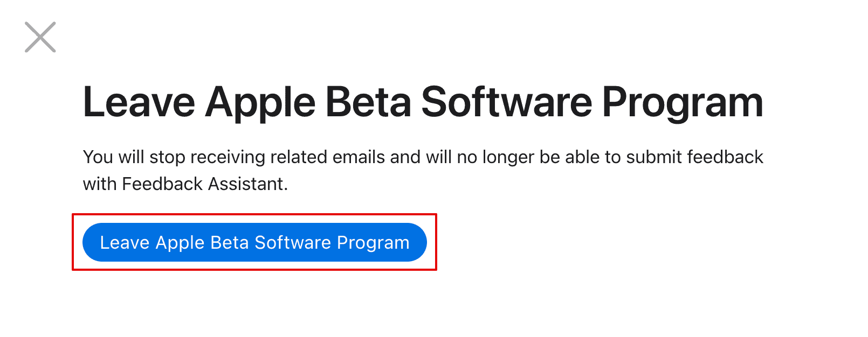Click the word "Program" in the large heading

click(x=682, y=102)
